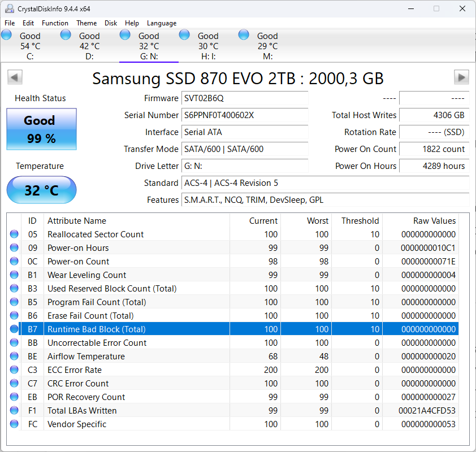Click status icon for Used Reserved Block Count
The height and width of the screenshot is (452, 476).
(x=14, y=289)
